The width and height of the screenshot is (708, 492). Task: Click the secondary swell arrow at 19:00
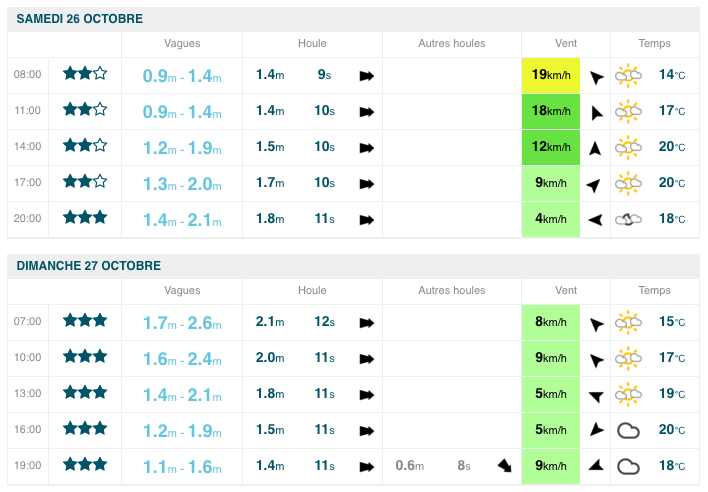[x=505, y=466]
